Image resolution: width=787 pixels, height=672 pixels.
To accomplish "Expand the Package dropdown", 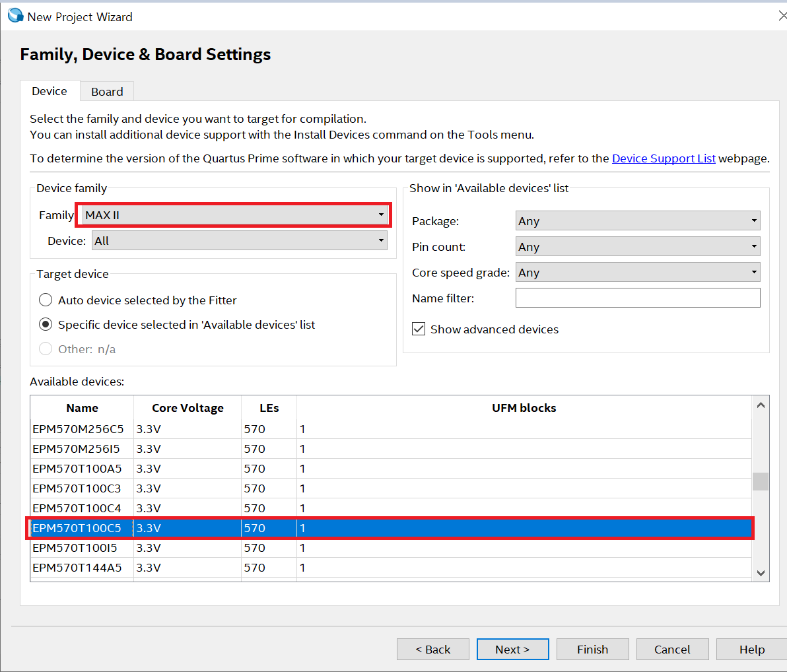I will [637, 221].
